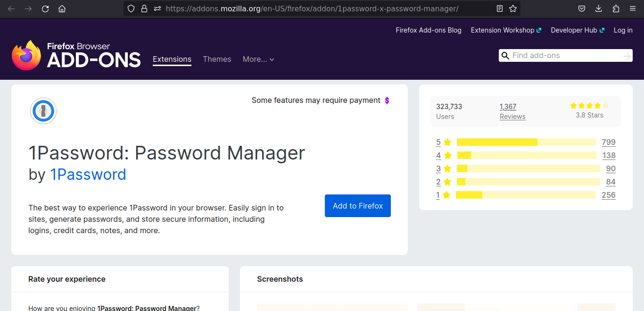This screenshot has width=644, height=311.
Task: Save the page to Pocket
Action: (581, 8)
